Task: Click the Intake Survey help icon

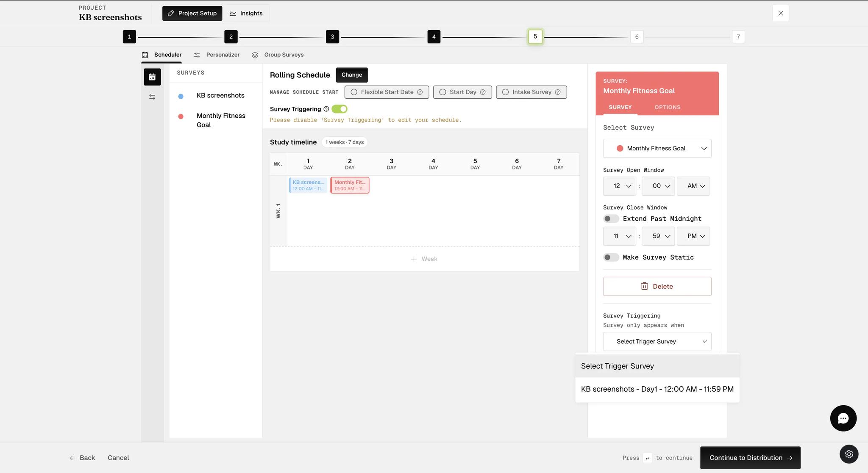Action: click(558, 92)
